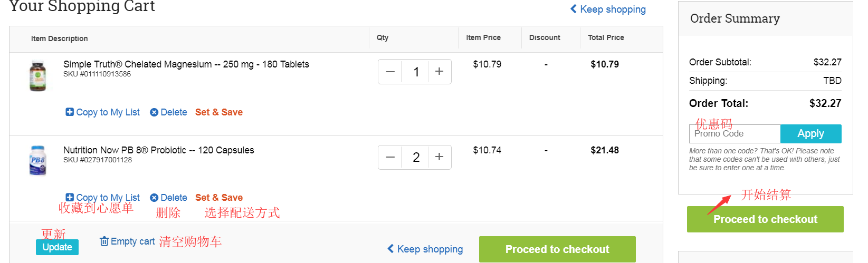The image size is (868, 263).
Task: Click the Update button
Action: tap(57, 247)
